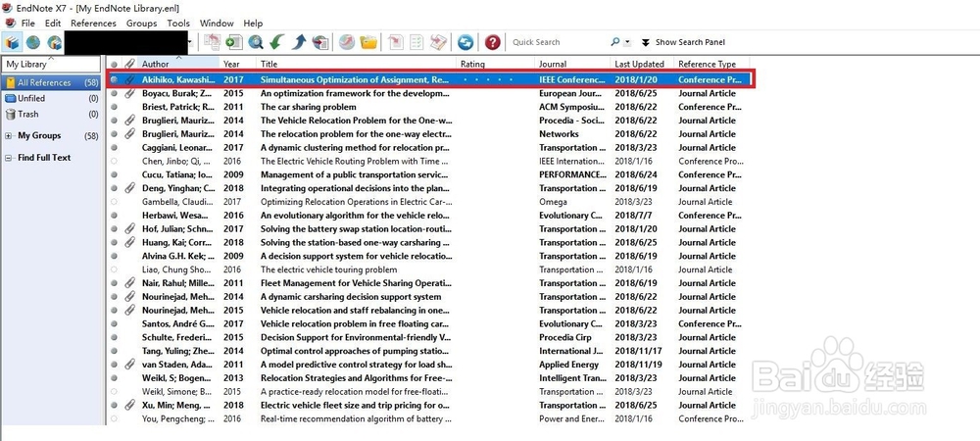The image size is (980, 441).
Task: Expand the My Groups tree node
Action: 8,135
